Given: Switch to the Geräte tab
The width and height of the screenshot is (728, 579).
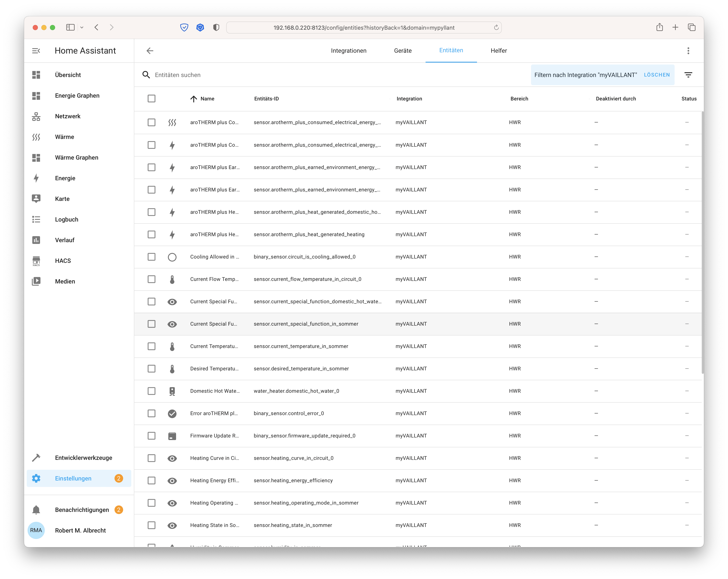Looking at the screenshot, I should tap(403, 51).
